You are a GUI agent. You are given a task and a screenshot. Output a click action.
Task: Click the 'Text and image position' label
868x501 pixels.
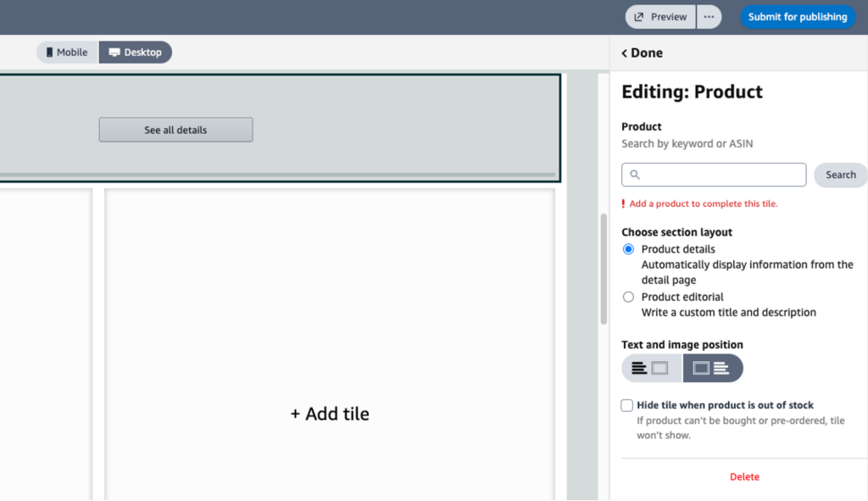click(682, 344)
